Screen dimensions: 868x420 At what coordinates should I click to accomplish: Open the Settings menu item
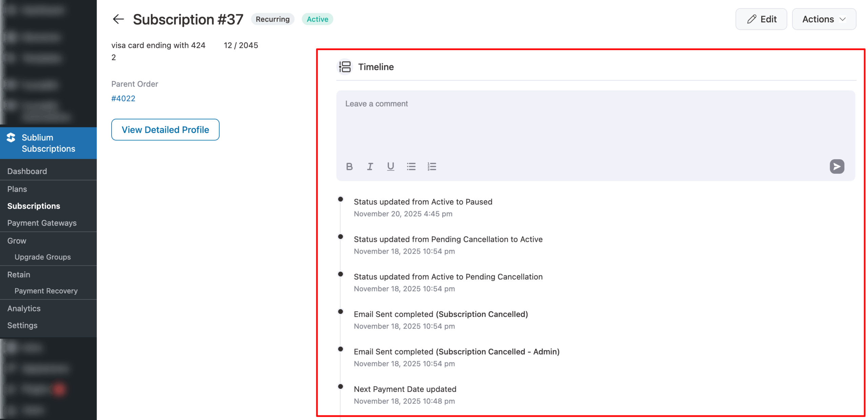tap(22, 325)
